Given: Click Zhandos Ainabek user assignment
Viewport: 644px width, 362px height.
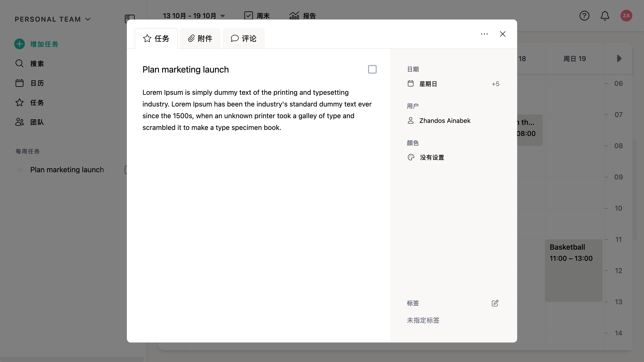Looking at the screenshot, I should [x=445, y=121].
